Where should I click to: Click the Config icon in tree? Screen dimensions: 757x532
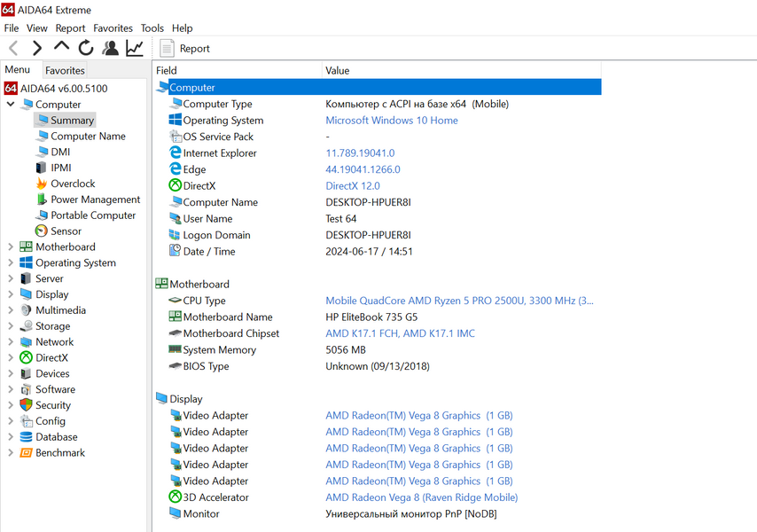[x=26, y=421]
